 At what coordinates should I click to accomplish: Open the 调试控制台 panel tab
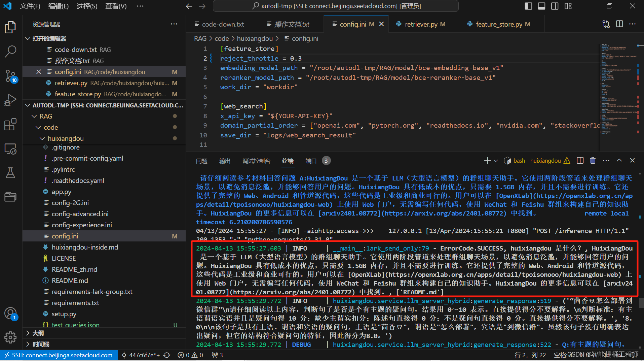tap(256, 161)
